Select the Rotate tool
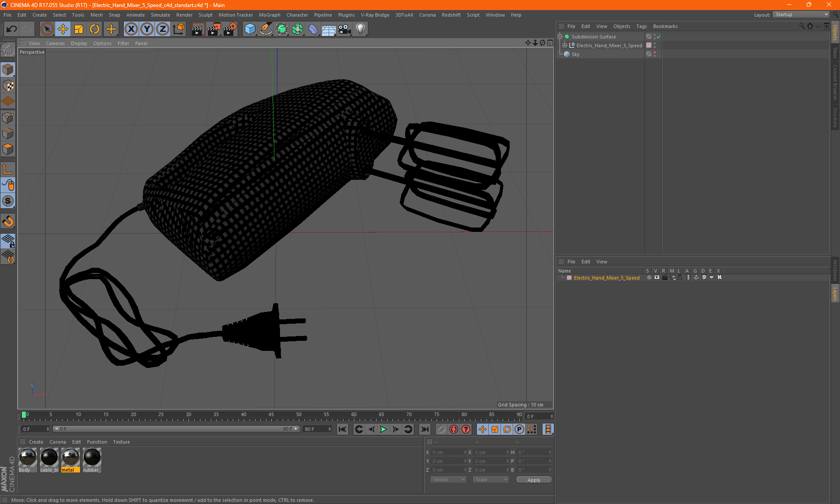Screen dimensions: 840x504 pos(94,29)
